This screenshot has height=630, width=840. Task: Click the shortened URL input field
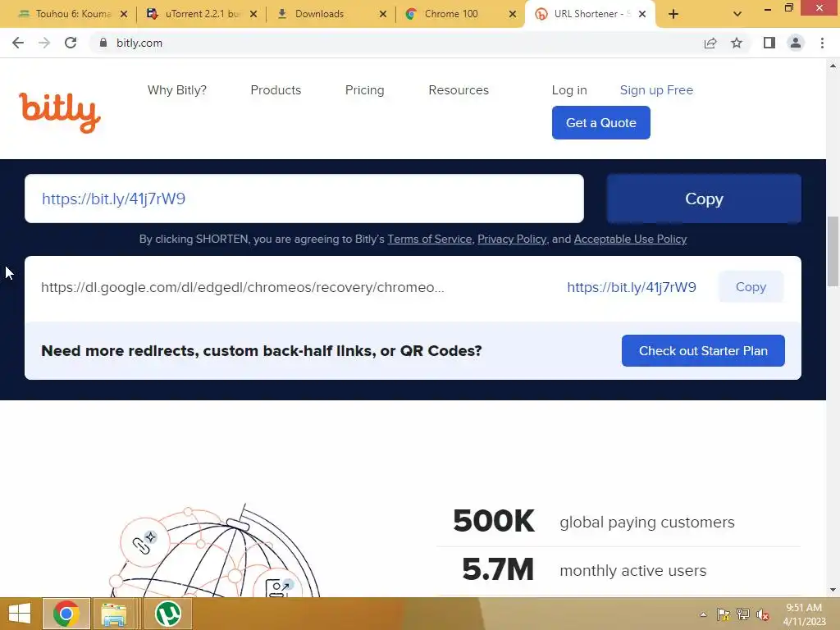pos(304,199)
